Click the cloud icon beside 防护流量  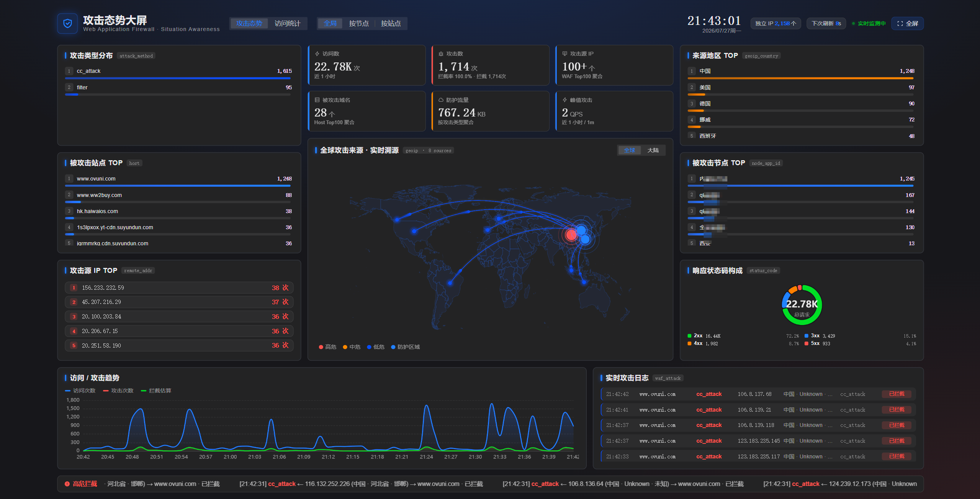click(x=441, y=100)
